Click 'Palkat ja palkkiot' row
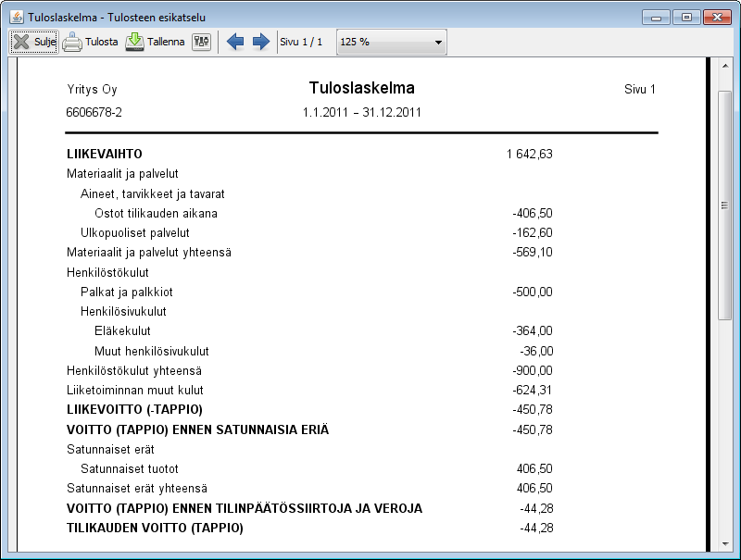Image resolution: width=741 pixels, height=560 pixels. 127,292
